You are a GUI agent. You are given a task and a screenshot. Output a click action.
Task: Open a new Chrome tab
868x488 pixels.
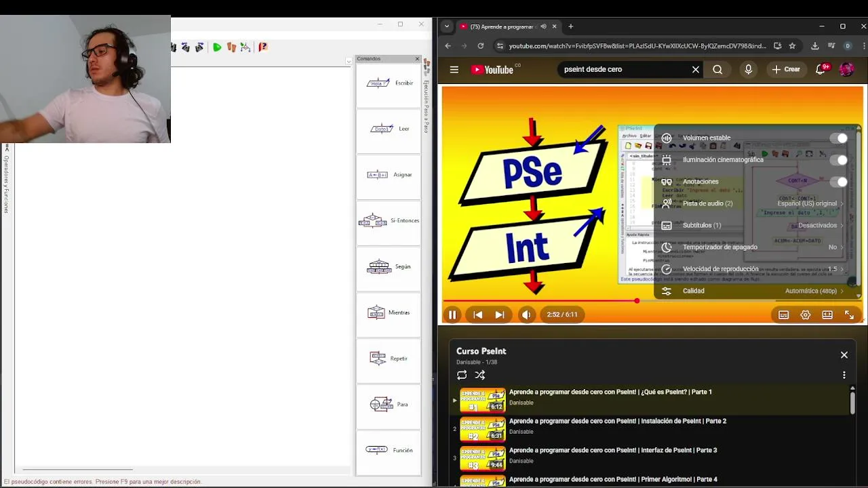tap(570, 26)
